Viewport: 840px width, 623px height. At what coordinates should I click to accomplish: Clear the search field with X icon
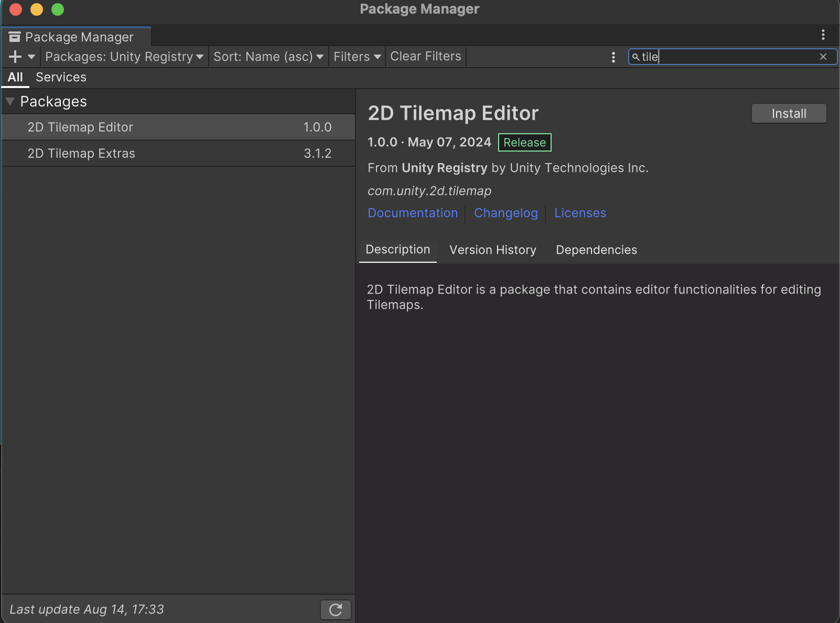coord(823,57)
